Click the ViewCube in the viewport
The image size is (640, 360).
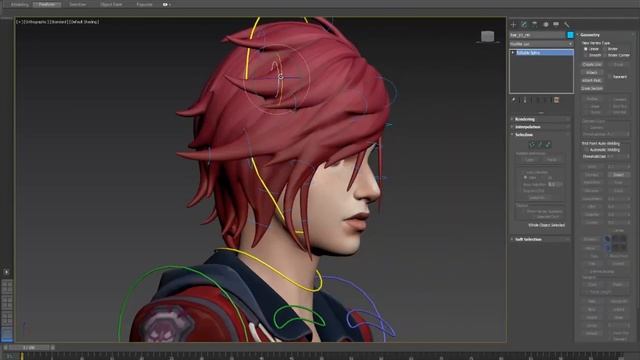[x=487, y=37]
